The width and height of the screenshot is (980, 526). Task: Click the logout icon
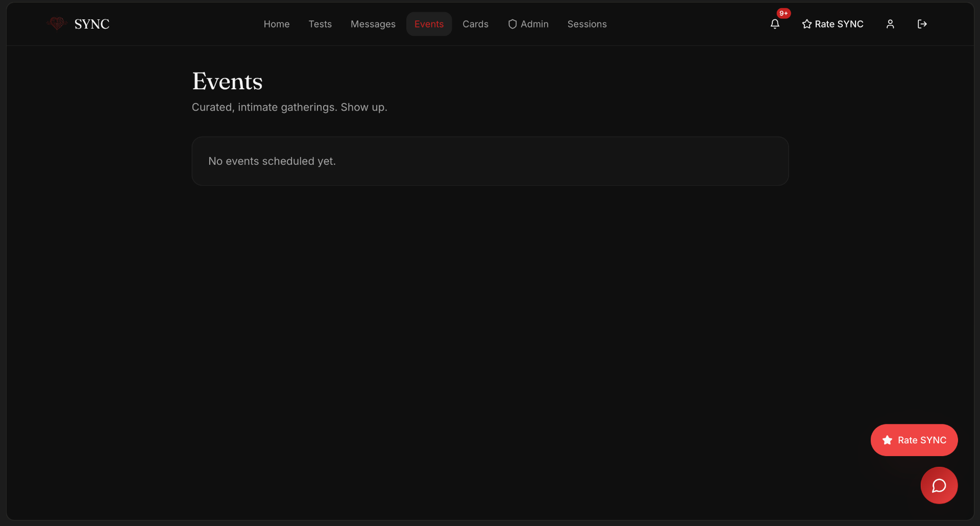(x=922, y=24)
